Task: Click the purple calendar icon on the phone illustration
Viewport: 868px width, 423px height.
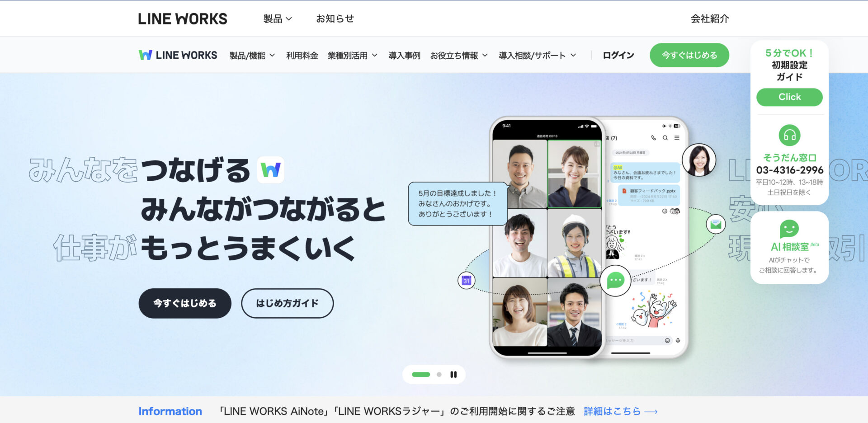Action: tap(466, 280)
